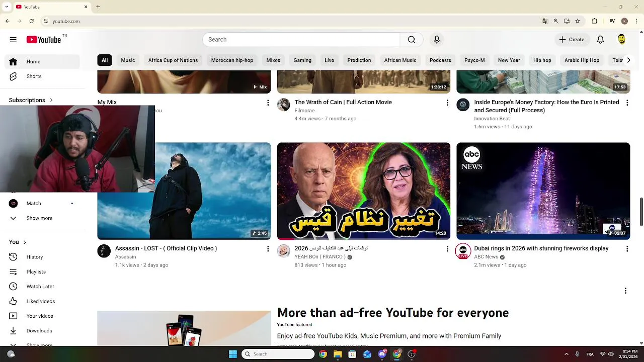Select the Prediction filter chip
The image size is (644, 362).
[x=359, y=60]
